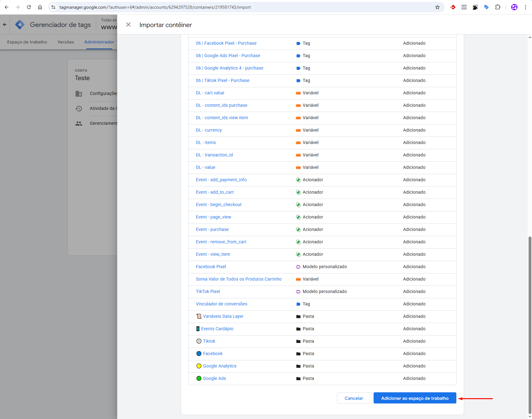
Task: Open the browser profile avatar
Action: (x=514, y=7)
